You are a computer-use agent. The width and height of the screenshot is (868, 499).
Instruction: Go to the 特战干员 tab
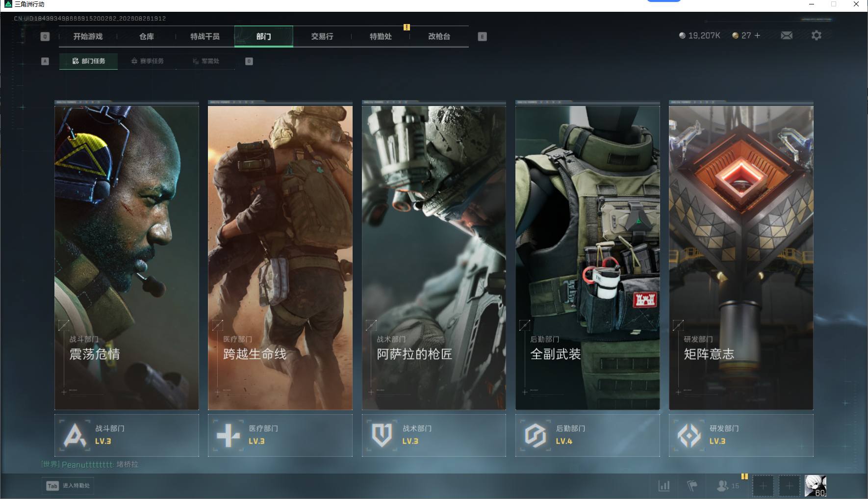(205, 36)
